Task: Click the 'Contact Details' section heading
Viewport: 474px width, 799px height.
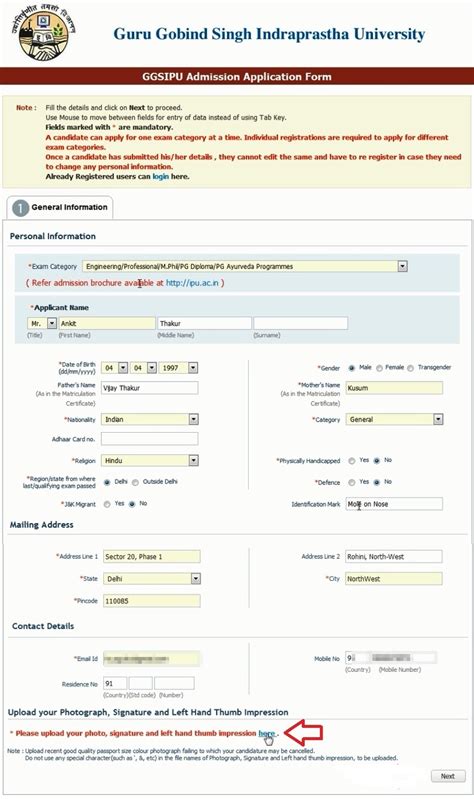Action: click(x=43, y=626)
